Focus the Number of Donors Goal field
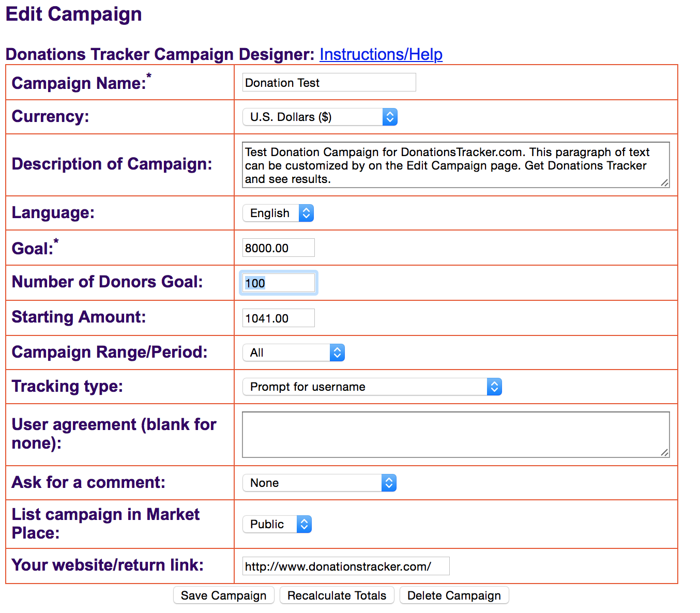Screen dimensions: 700x613 click(x=278, y=283)
